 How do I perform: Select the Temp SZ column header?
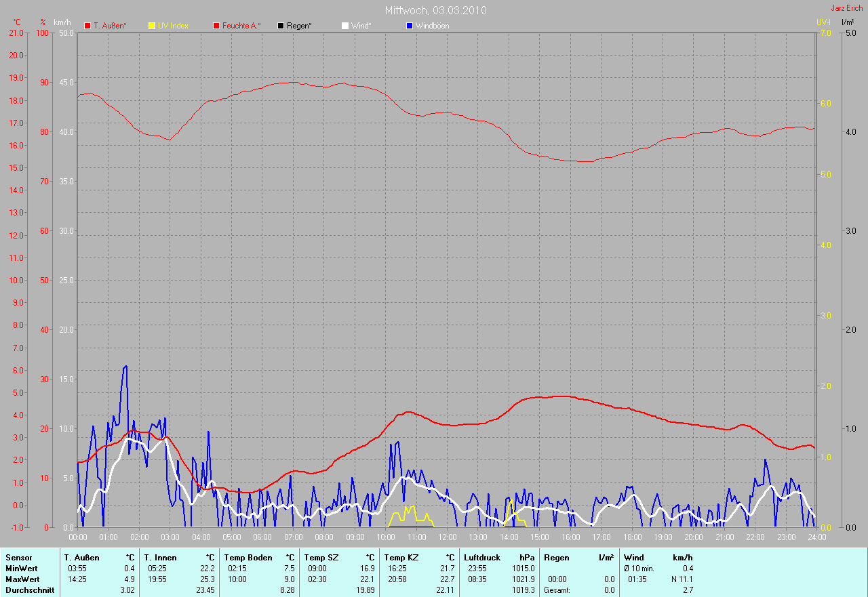[319, 558]
